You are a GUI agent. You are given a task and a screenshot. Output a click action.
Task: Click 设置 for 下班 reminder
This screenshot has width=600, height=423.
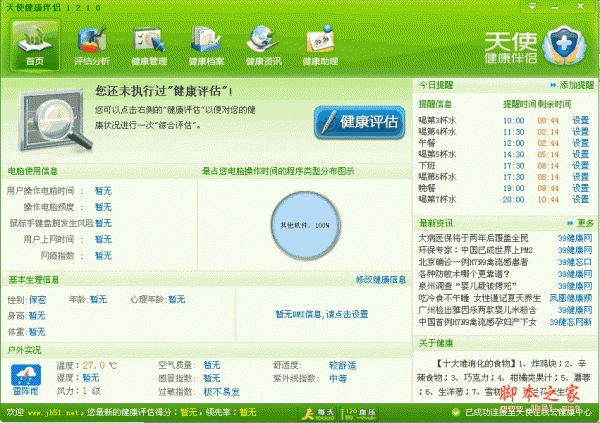pyautogui.click(x=580, y=165)
